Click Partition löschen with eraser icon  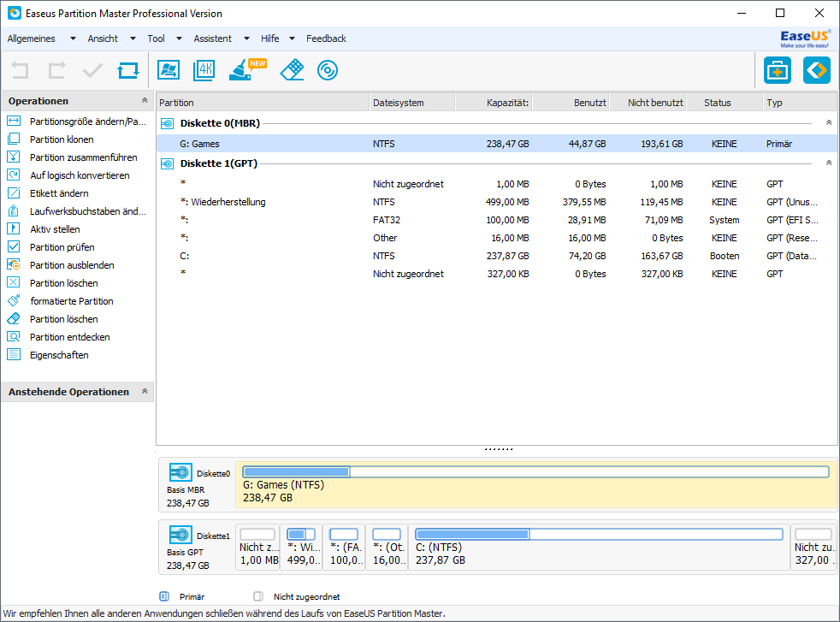pyautogui.click(x=52, y=319)
